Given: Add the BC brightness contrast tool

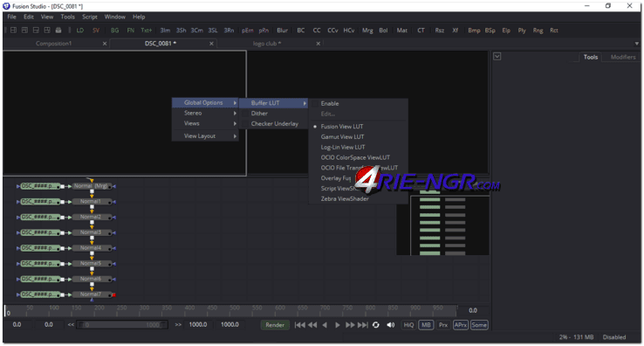Looking at the screenshot, I should pyautogui.click(x=301, y=31).
